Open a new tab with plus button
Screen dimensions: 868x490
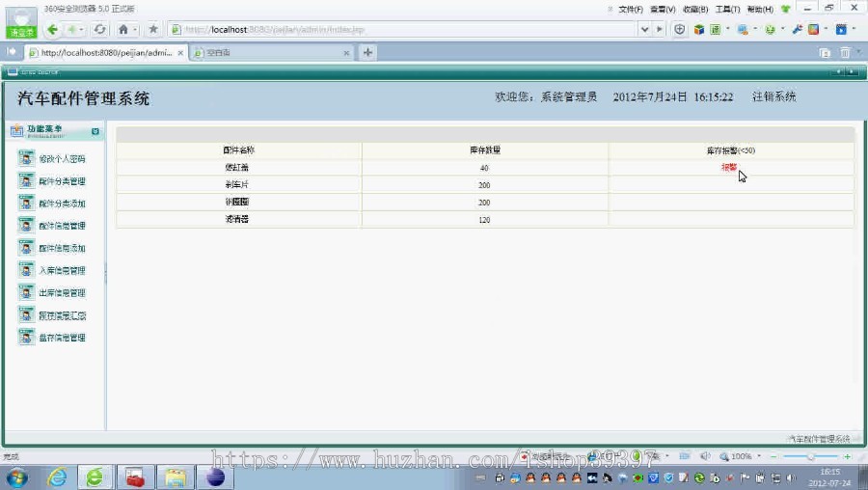[x=367, y=52]
